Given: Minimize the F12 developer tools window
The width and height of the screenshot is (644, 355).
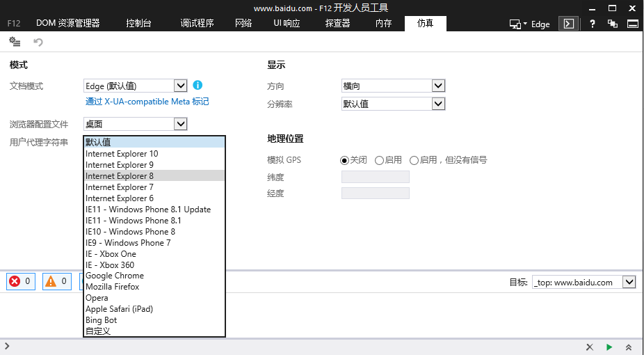Looking at the screenshot, I should point(592,8).
